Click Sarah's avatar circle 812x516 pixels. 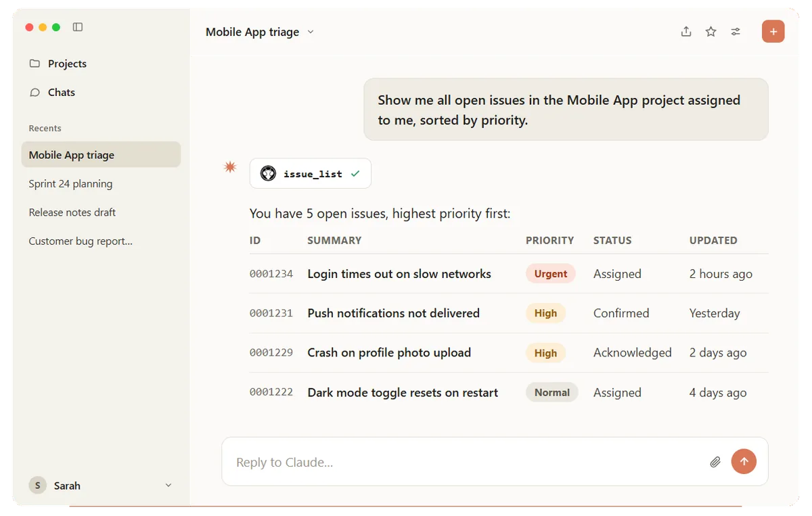tap(38, 485)
